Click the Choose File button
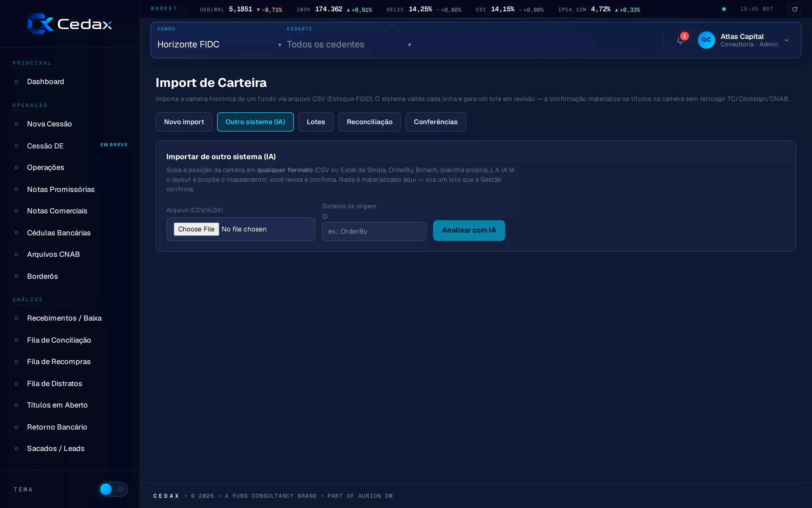The image size is (812, 508). click(196, 229)
